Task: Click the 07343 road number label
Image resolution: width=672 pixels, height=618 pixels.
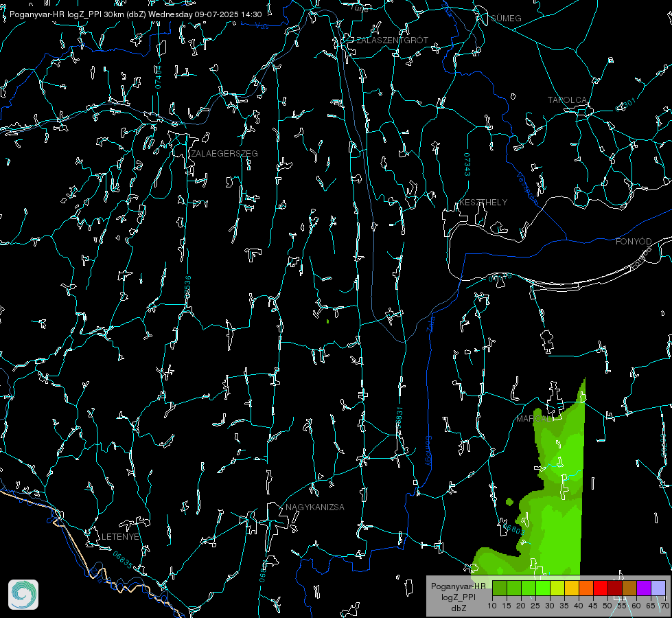Action: pos(467,165)
